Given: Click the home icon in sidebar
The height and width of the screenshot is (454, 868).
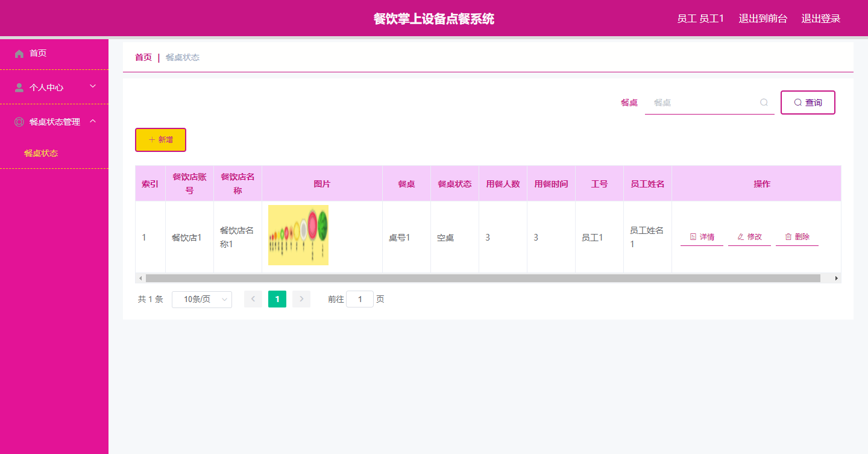Looking at the screenshot, I should click(19, 54).
